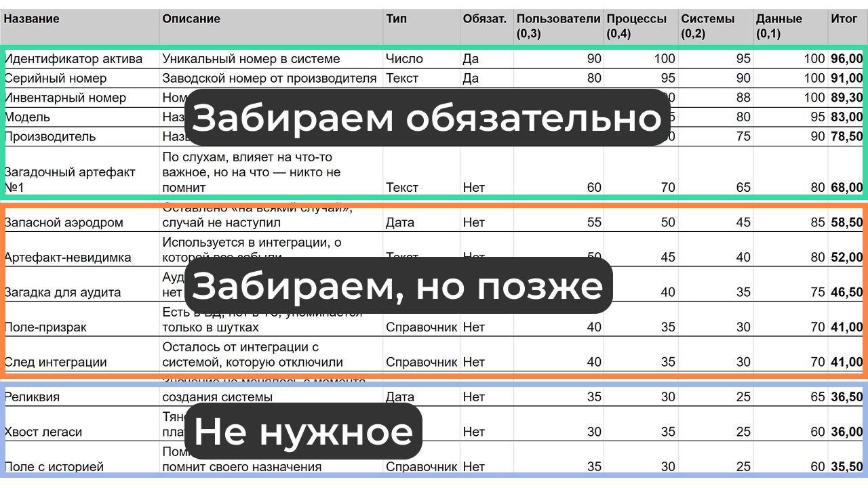Click the total value "89,30"
This screenshot has height=488, width=868.
(847, 98)
